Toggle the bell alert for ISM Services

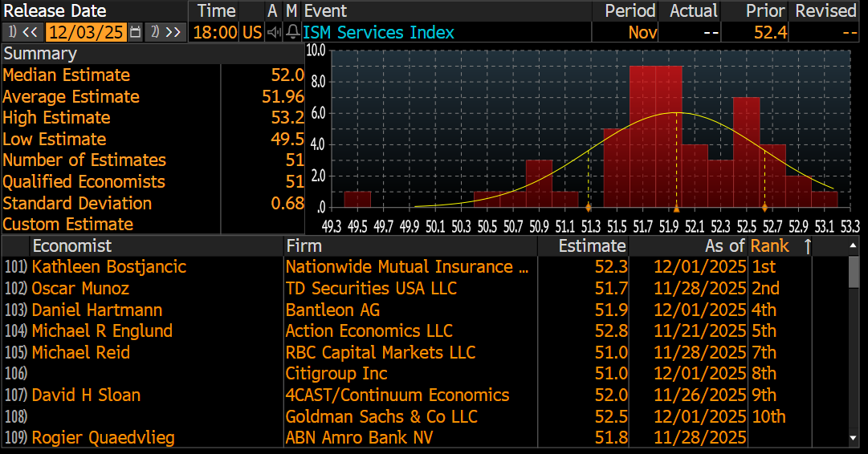pos(292,32)
